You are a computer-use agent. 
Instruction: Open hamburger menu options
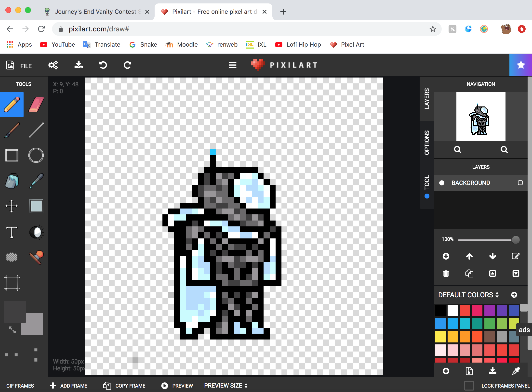pos(233,65)
